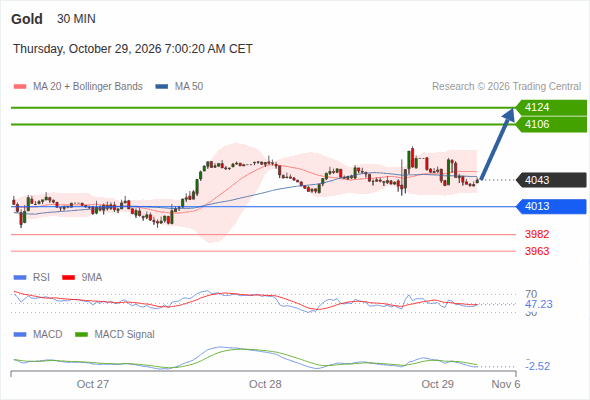Click the blue MA 50 legend swatch
This screenshot has height=400, width=590.
162,87
